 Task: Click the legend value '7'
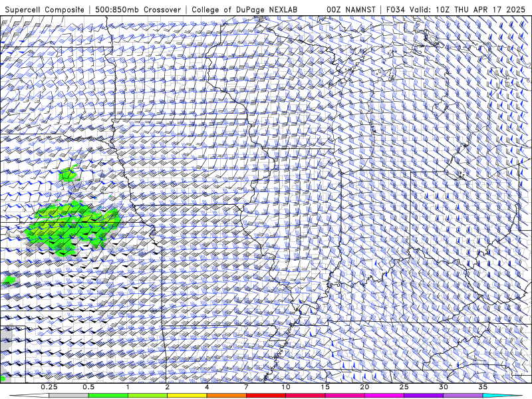pos(246,387)
